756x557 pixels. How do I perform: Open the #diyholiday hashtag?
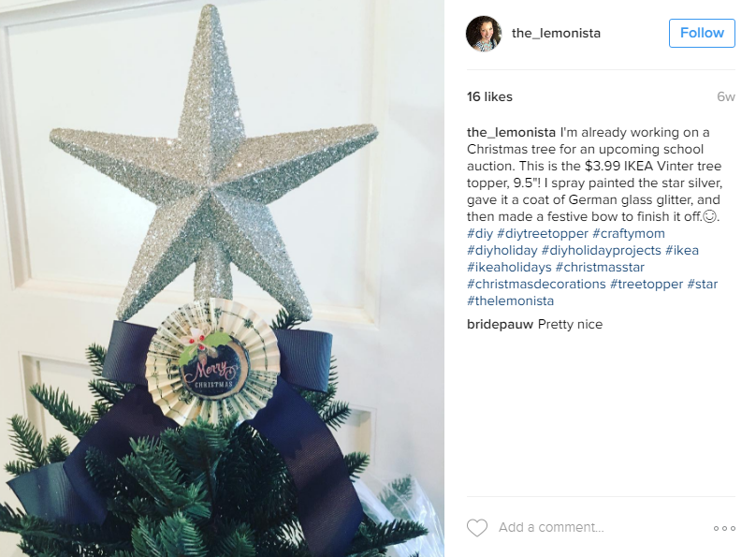pos(502,250)
